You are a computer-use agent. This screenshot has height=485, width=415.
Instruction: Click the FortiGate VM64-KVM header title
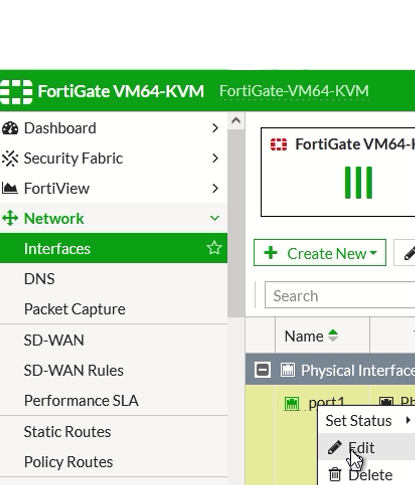click(121, 91)
